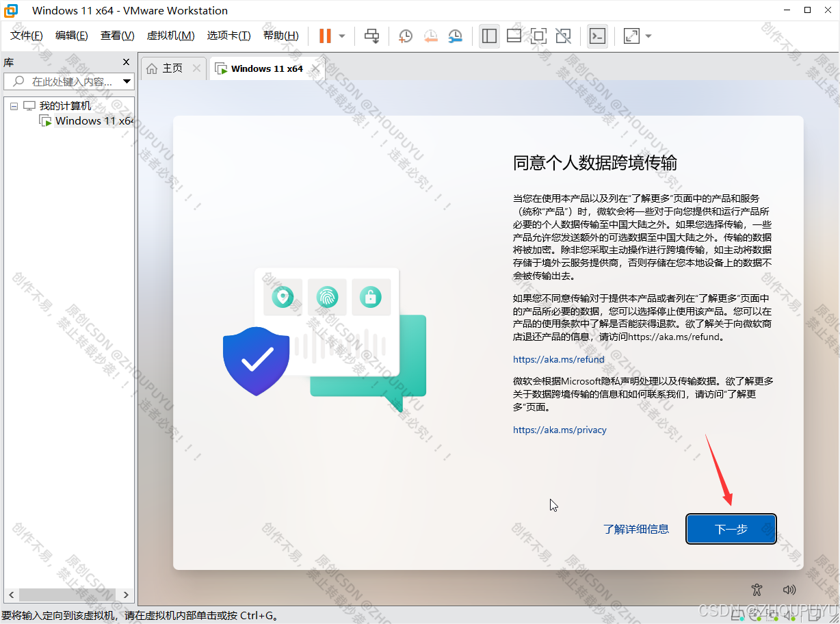Open the 编辑(E) menu
The height and width of the screenshot is (624, 840).
[x=71, y=36]
